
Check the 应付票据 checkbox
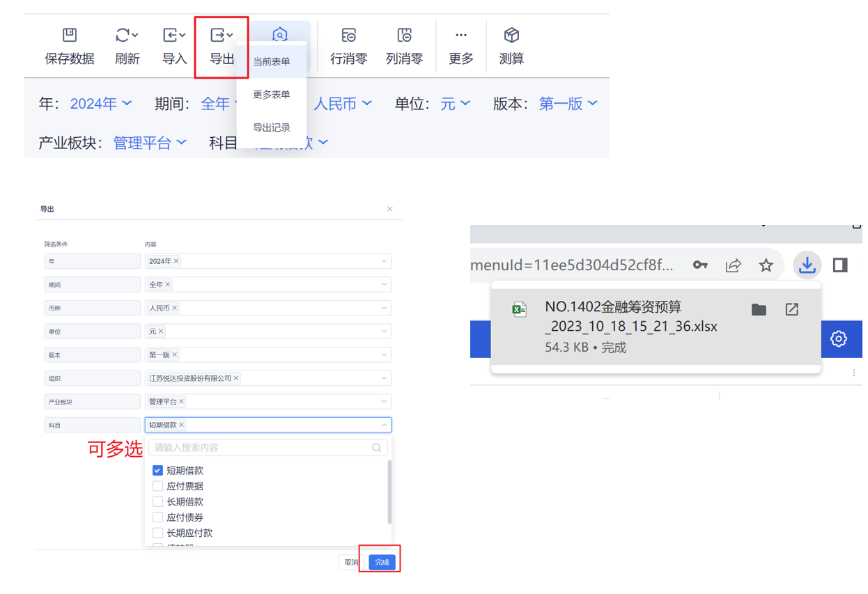click(158, 486)
